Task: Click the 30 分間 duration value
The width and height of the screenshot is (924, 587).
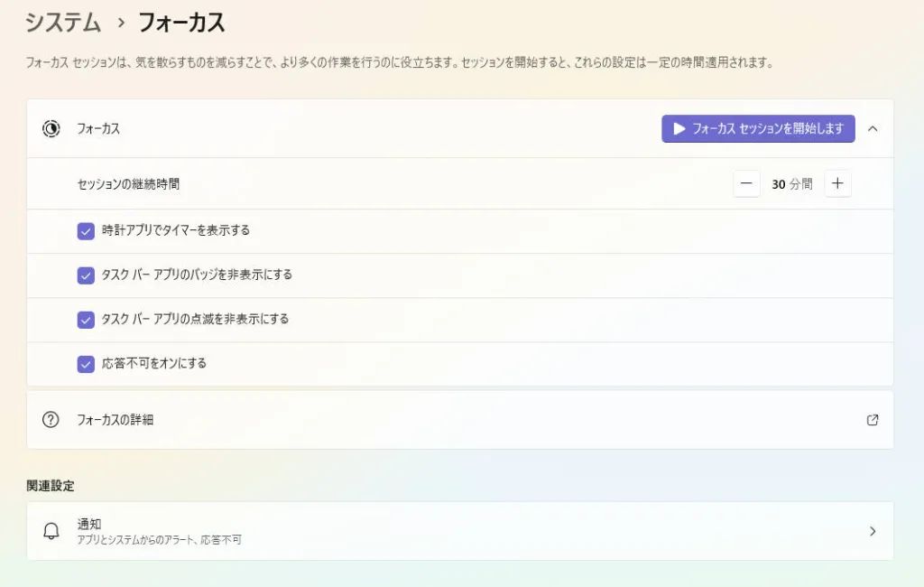Action: point(791,183)
